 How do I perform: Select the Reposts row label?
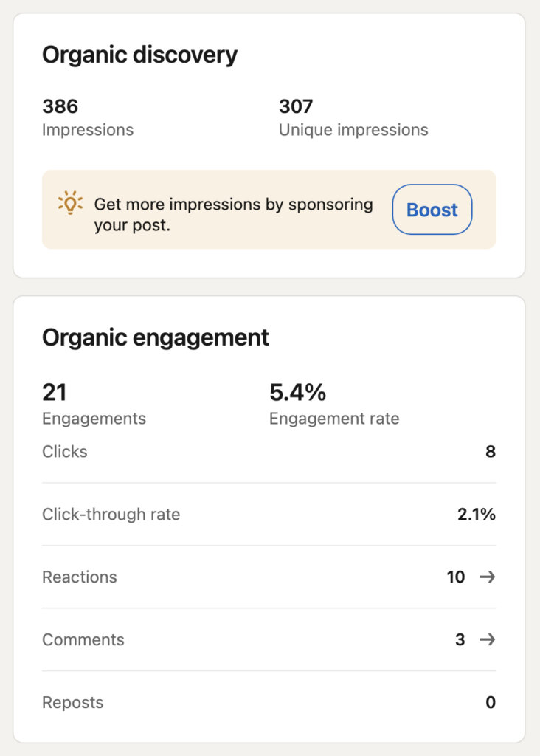click(x=73, y=702)
